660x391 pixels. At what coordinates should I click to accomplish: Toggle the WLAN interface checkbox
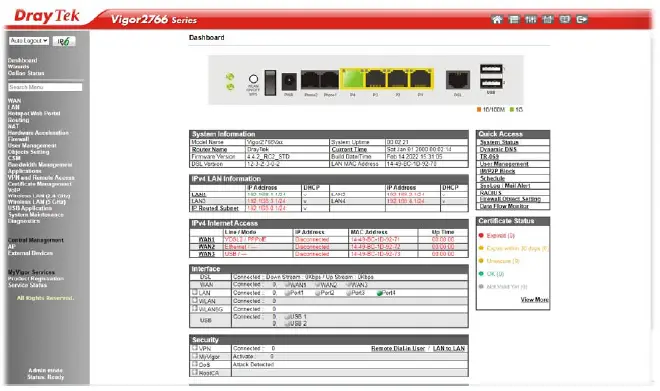[x=195, y=301]
